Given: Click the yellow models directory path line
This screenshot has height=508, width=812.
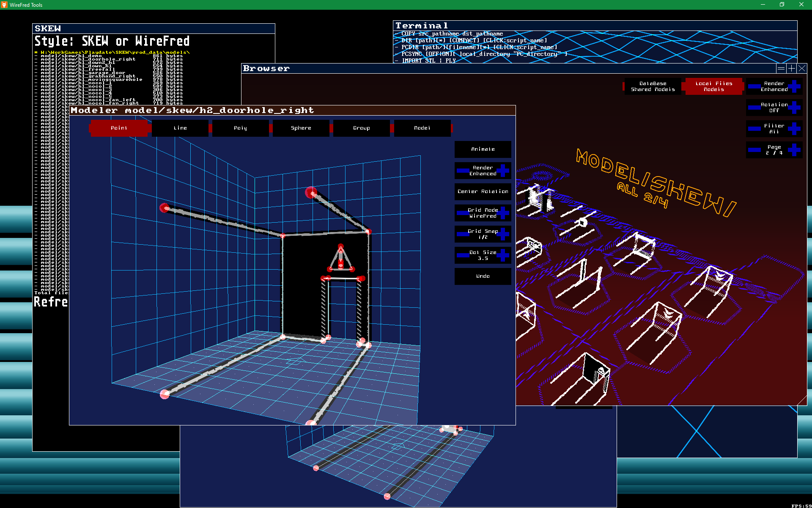Looking at the screenshot, I should [x=112, y=52].
